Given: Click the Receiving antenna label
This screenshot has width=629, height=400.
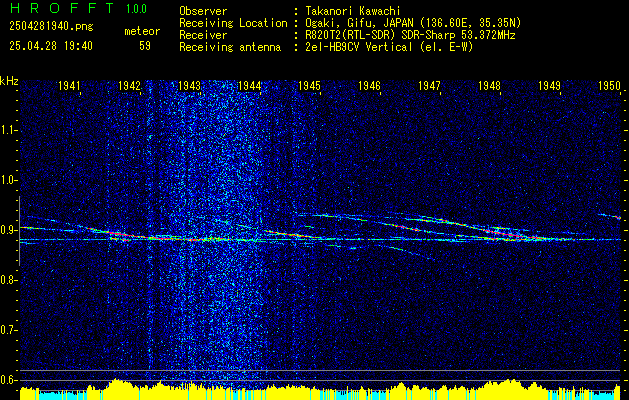Looking at the screenshot, I should click(x=230, y=47).
